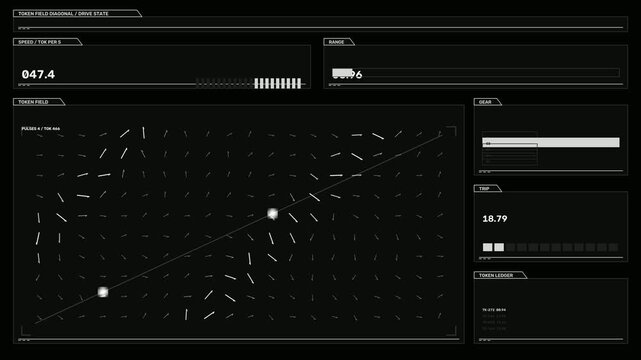The image size is (641, 360).
Task: Click the segmented speed meter bars
Action: point(249,83)
